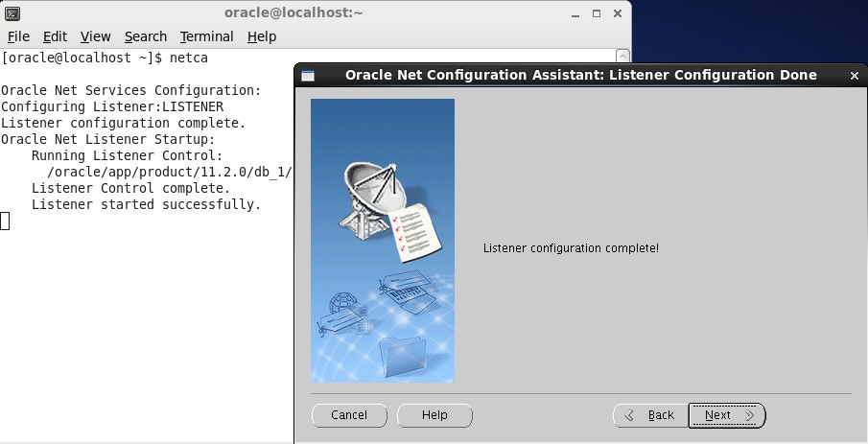Click the 'netca' command prompt line
The height and width of the screenshot is (444, 868).
point(105,58)
